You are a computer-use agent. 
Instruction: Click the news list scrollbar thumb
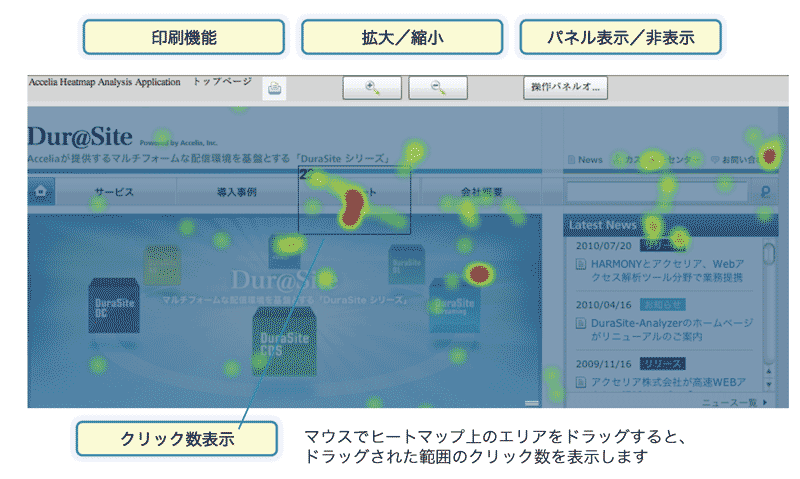tap(768, 254)
